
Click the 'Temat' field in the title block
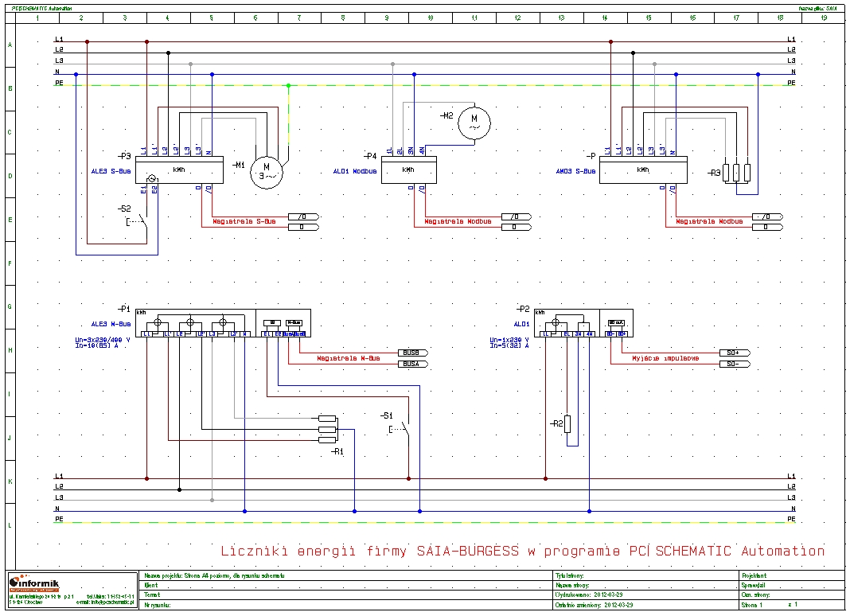[x=346, y=595]
